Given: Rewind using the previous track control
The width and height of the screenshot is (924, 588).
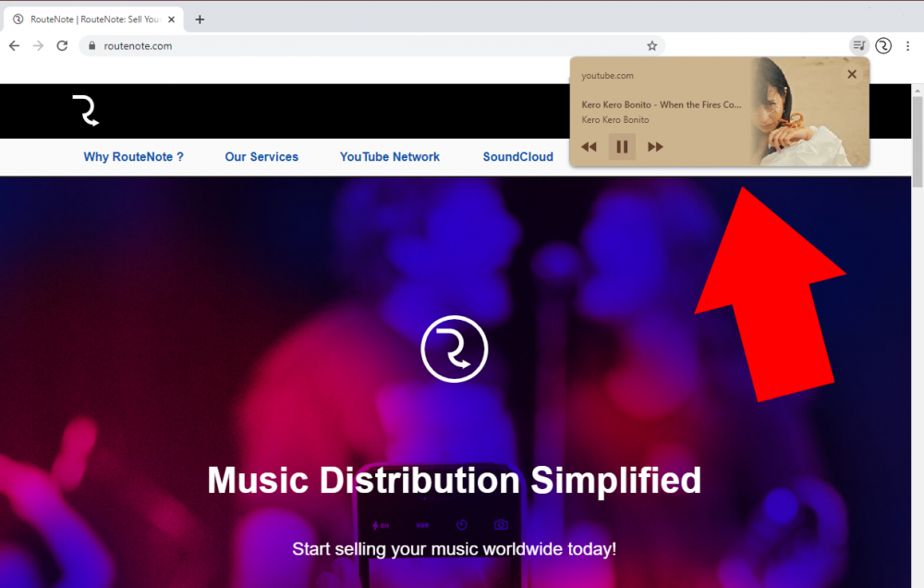Looking at the screenshot, I should 589,146.
